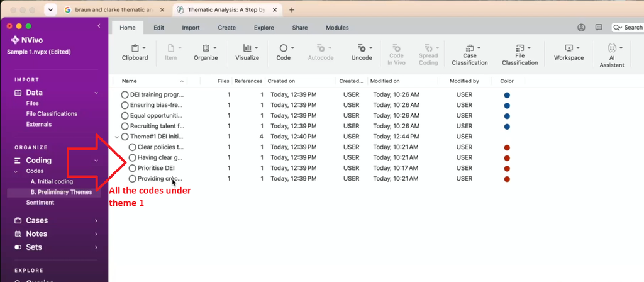Select the Recruiting talent f... code circle
This screenshot has height=282, width=644.
[125, 126]
